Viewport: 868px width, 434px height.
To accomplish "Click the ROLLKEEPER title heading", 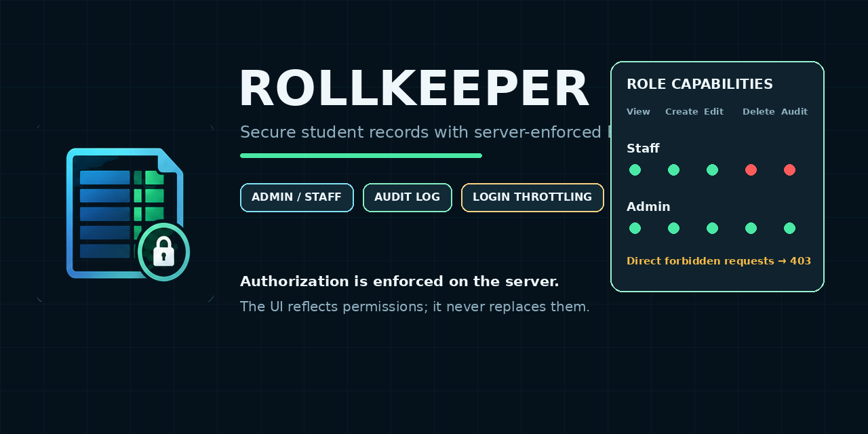I will pos(414,89).
